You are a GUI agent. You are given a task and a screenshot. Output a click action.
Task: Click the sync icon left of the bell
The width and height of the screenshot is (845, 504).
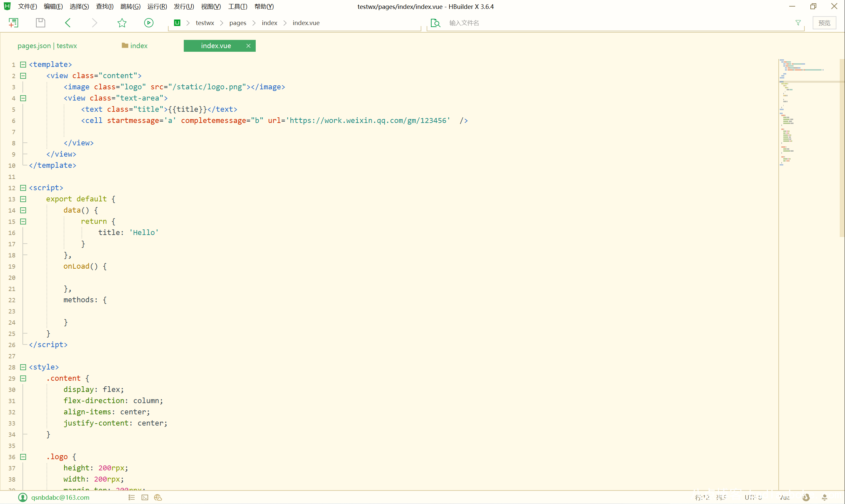click(x=806, y=497)
